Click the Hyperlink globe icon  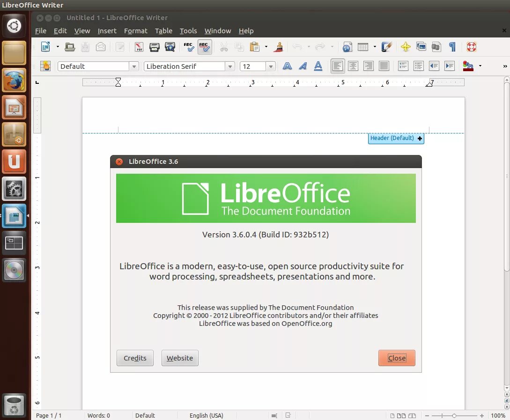point(347,47)
